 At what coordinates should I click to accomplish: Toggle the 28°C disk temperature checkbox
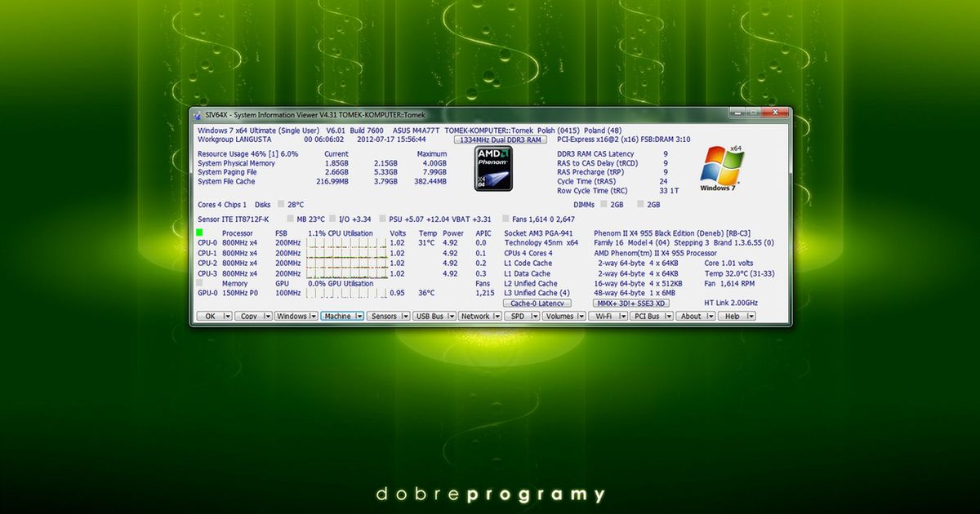click(x=279, y=204)
